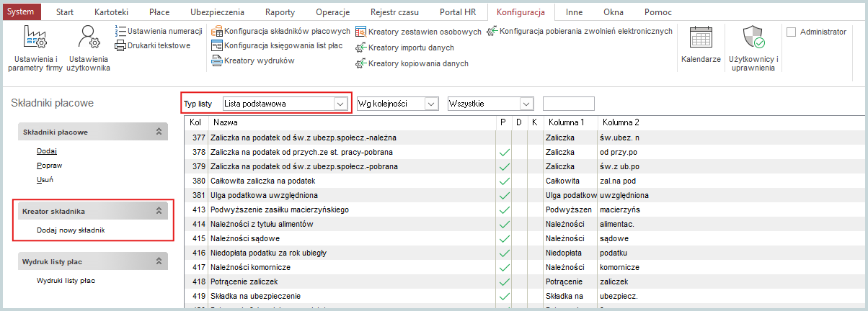Screen dimensions: 868x311
Task: Click the empty search field
Action: pyautogui.click(x=568, y=104)
